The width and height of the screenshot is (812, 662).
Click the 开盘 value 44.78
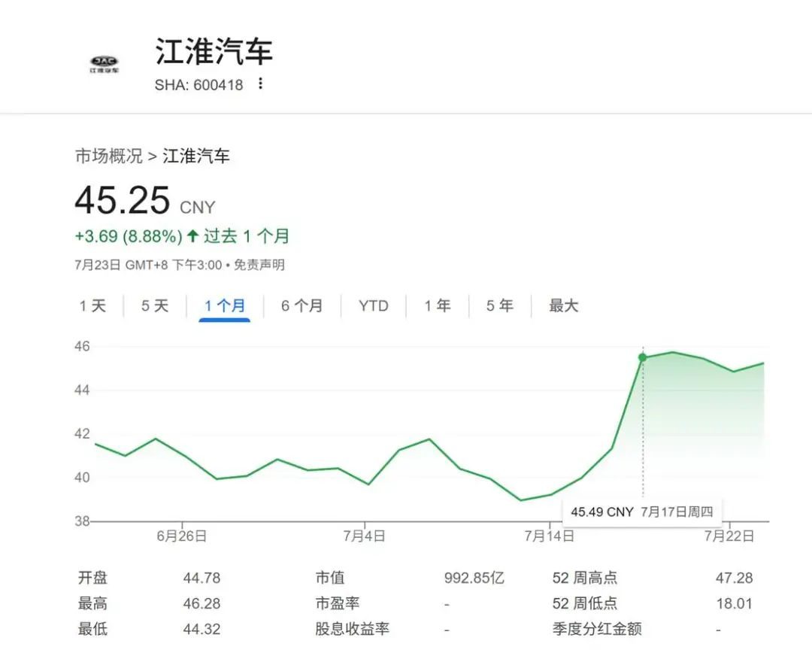[201, 578]
